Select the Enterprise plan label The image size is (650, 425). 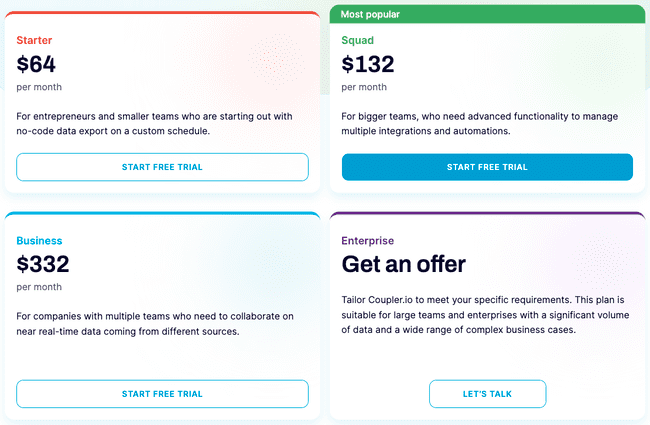point(367,241)
